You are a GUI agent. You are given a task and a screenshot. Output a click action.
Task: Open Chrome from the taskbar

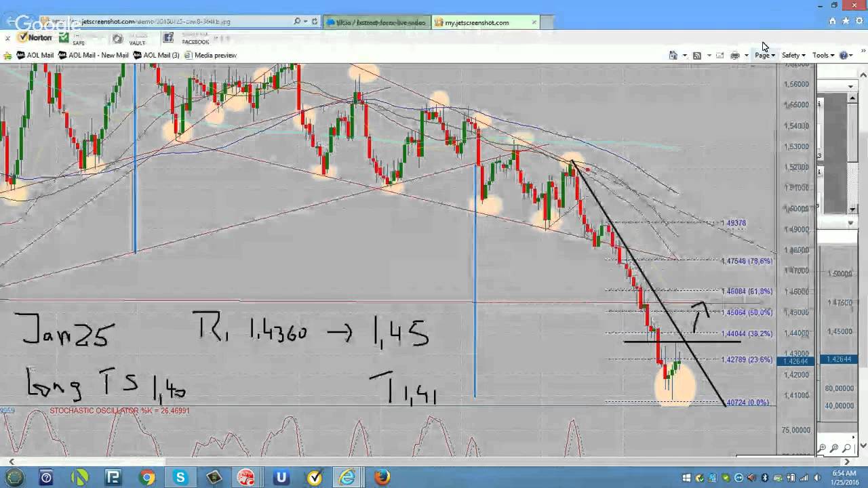(x=147, y=478)
